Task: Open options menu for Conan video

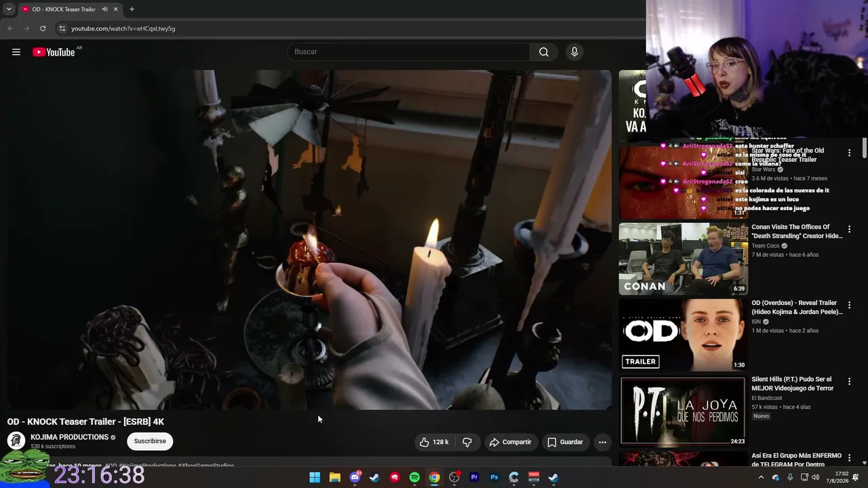Action: click(849, 229)
